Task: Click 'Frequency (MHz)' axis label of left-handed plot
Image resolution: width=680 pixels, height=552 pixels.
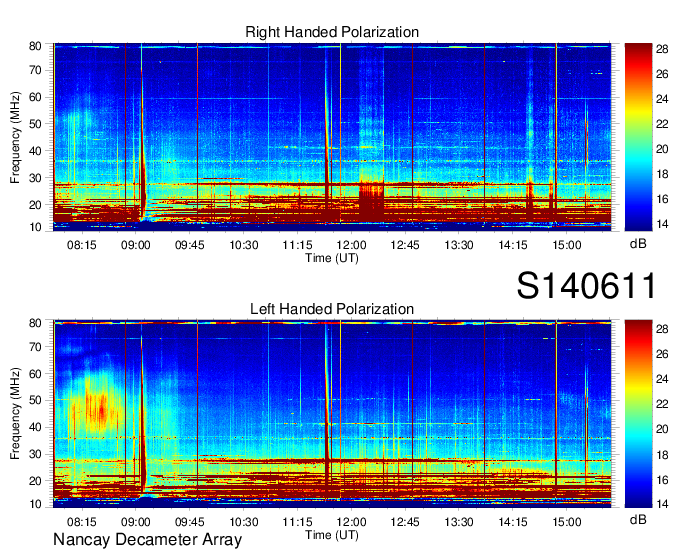Action: click(x=15, y=414)
